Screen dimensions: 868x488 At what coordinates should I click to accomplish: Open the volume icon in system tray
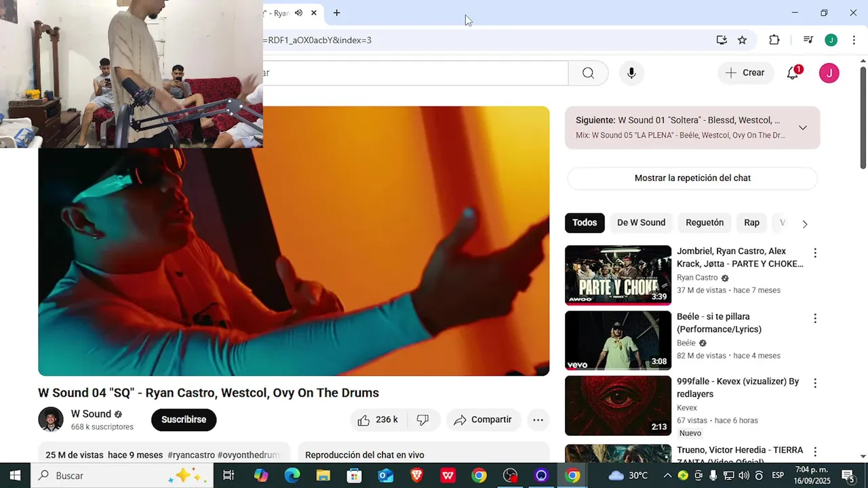point(745,475)
